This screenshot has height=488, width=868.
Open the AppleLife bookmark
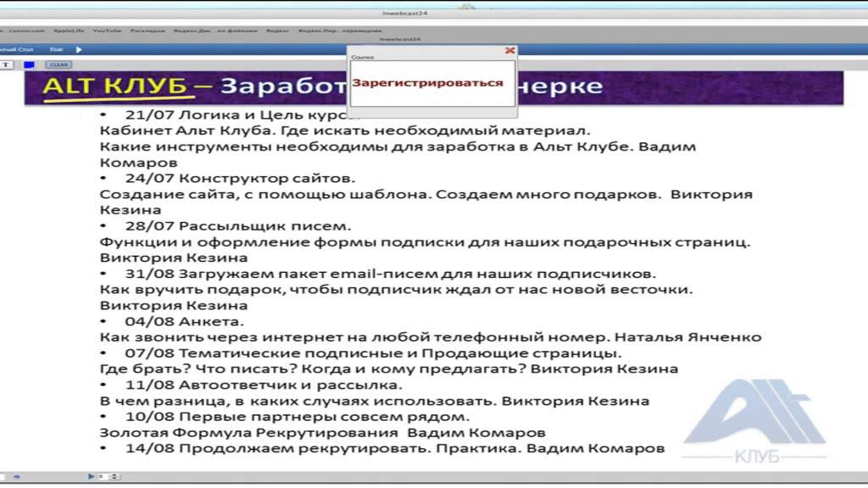pyautogui.click(x=69, y=30)
